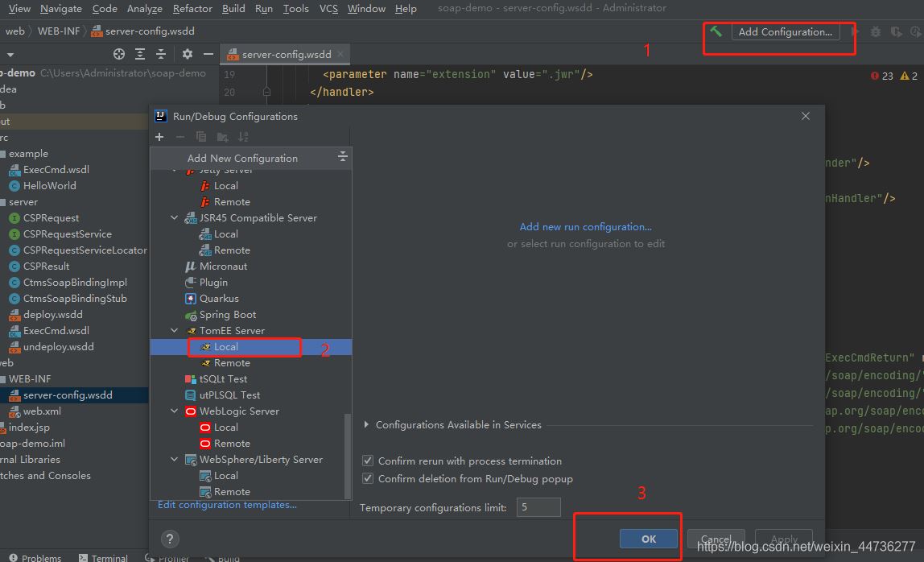Click the OK button
The width and height of the screenshot is (924, 562).
pos(649,539)
